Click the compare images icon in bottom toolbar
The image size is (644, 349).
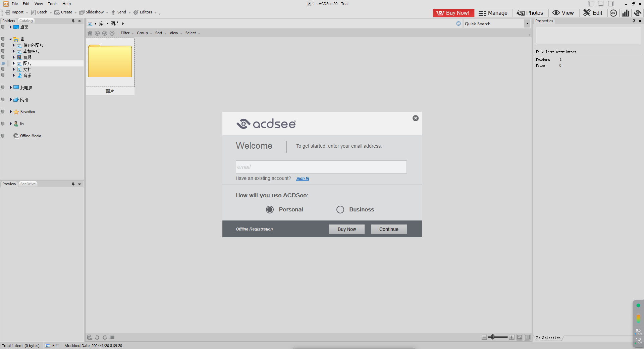[112, 337]
